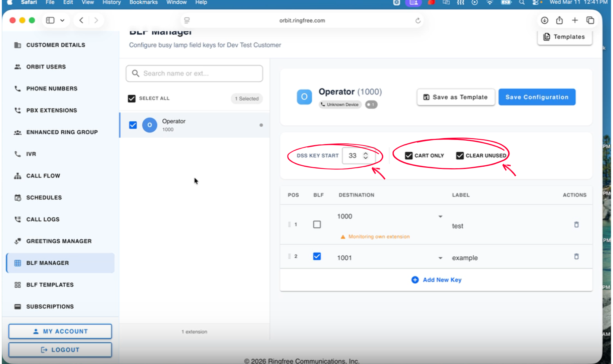613x364 pixels.
Task: Open the destination dropdown showing 1001
Action: (x=440, y=258)
